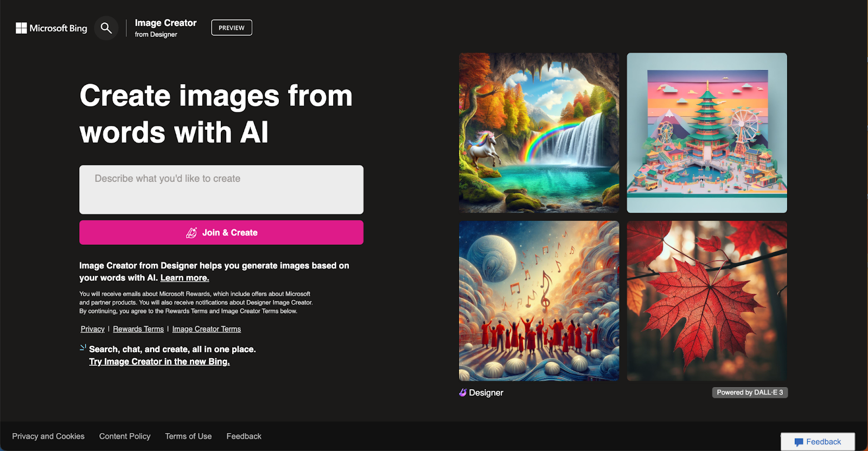Click the Image Creator from Designer title
This screenshot has width=868, height=451.
[165, 28]
